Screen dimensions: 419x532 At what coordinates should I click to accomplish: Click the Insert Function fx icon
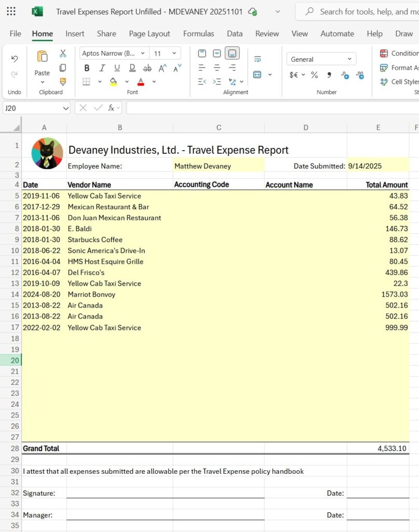click(111, 108)
